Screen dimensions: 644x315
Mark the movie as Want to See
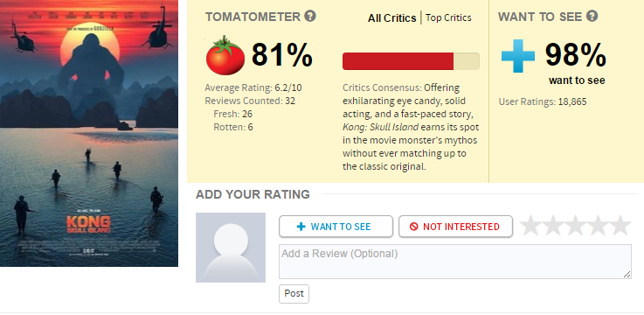click(x=336, y=227)
